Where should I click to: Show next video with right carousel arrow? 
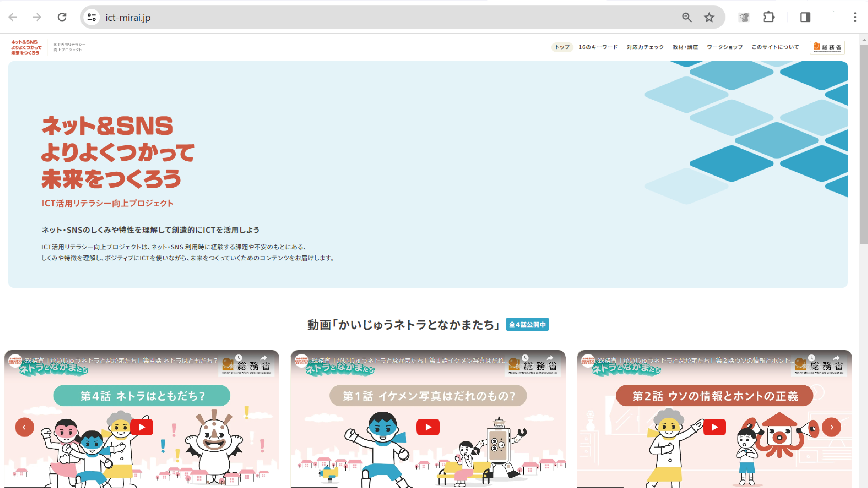point(831,427)
